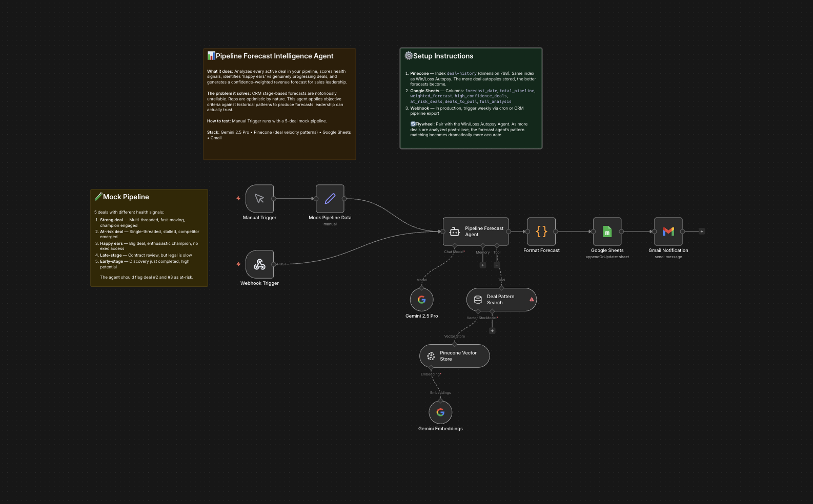This screenshot has height=504, width=813.
Task: Open the Pinecone Vector Store node
Action: point(454,356)
